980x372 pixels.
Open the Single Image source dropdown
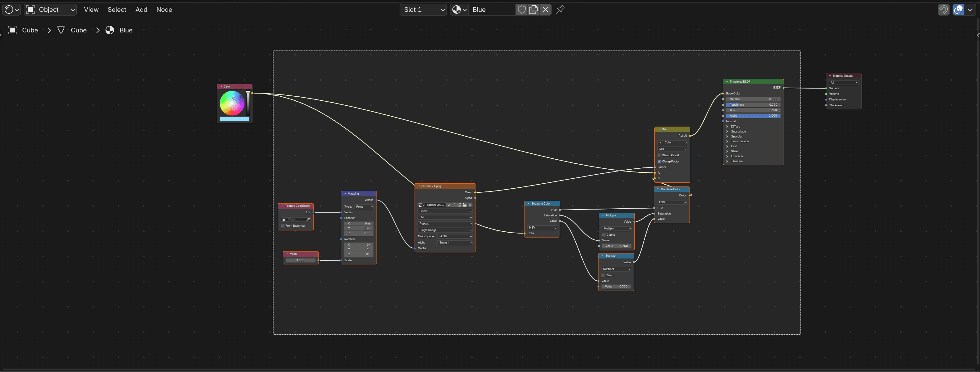[445, 230]
